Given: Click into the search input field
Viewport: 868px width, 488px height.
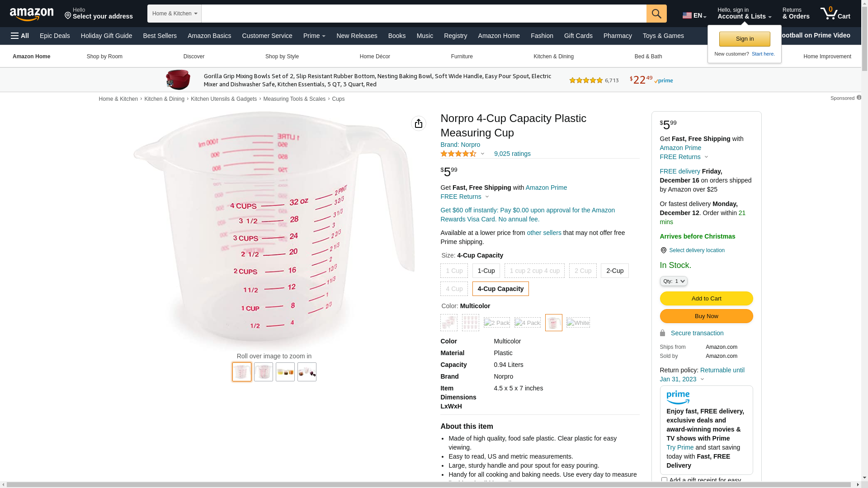Looking at the screenshot, I should point(424,14).
